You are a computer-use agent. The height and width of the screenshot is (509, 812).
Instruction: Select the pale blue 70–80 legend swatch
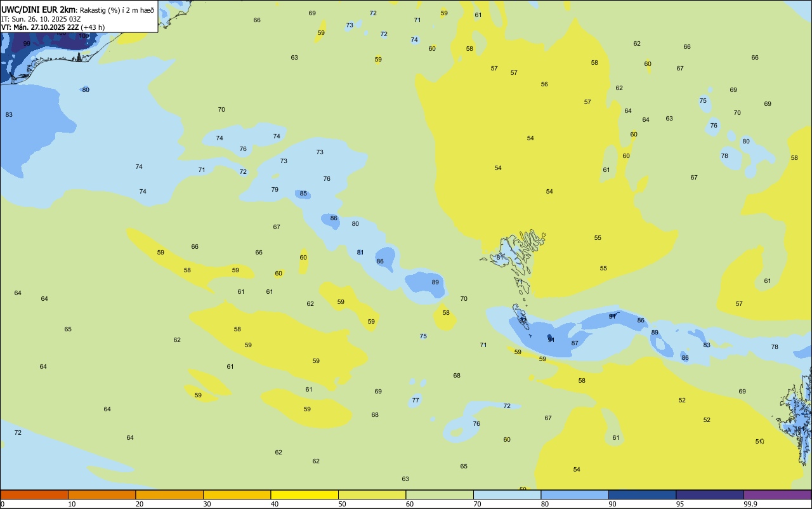(507, 494)
